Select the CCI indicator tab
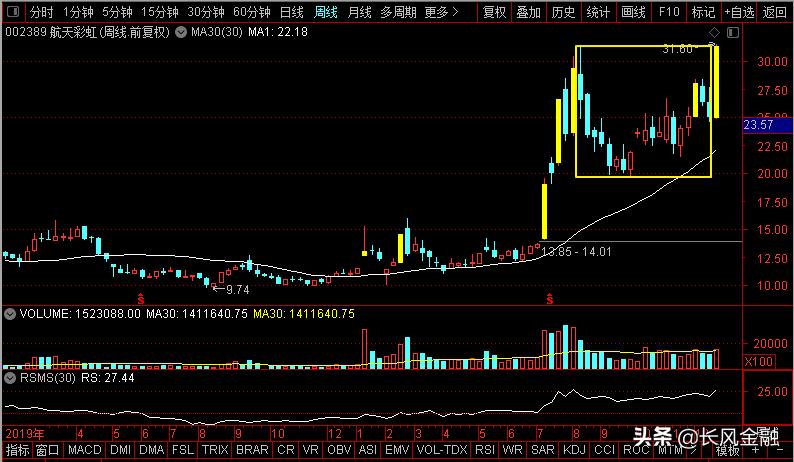Image resolution: width=794 pixels, height=462 pixels. click(x=605, y=450)
